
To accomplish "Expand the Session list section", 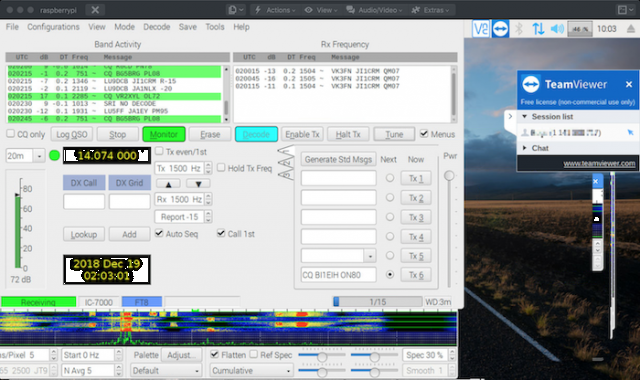I will tap(524, 117).
